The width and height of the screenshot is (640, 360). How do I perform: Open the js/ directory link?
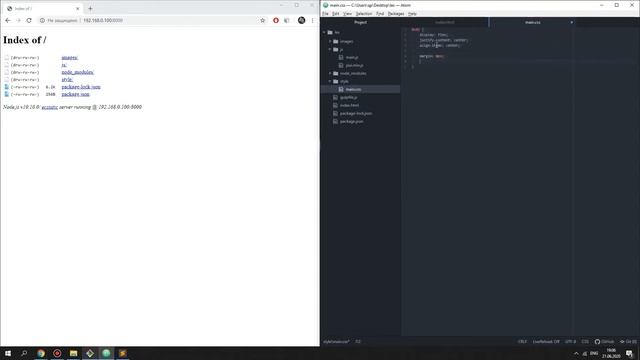pos(64,65)
